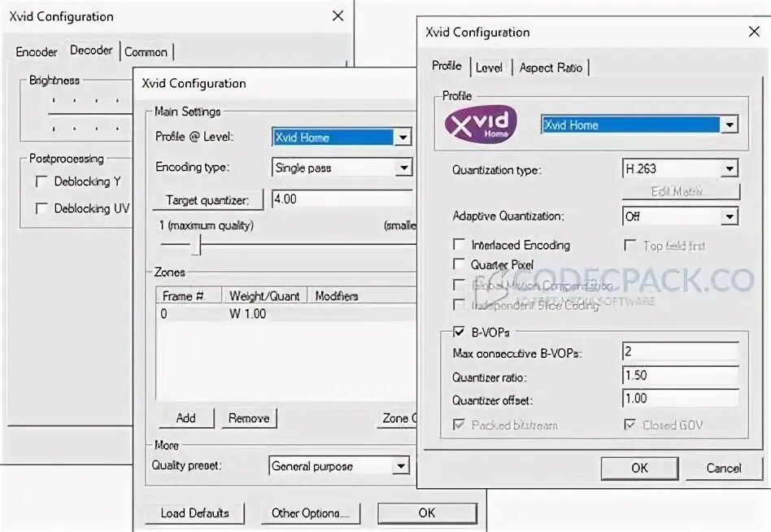Viewport: 771px width, 532px height.
Task: Open the Profile @ Level dropdown
Action: [403, 137]
